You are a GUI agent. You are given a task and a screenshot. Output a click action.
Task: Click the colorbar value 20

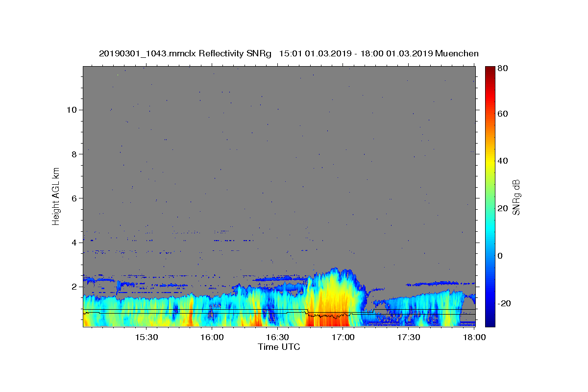pos(502,208)
